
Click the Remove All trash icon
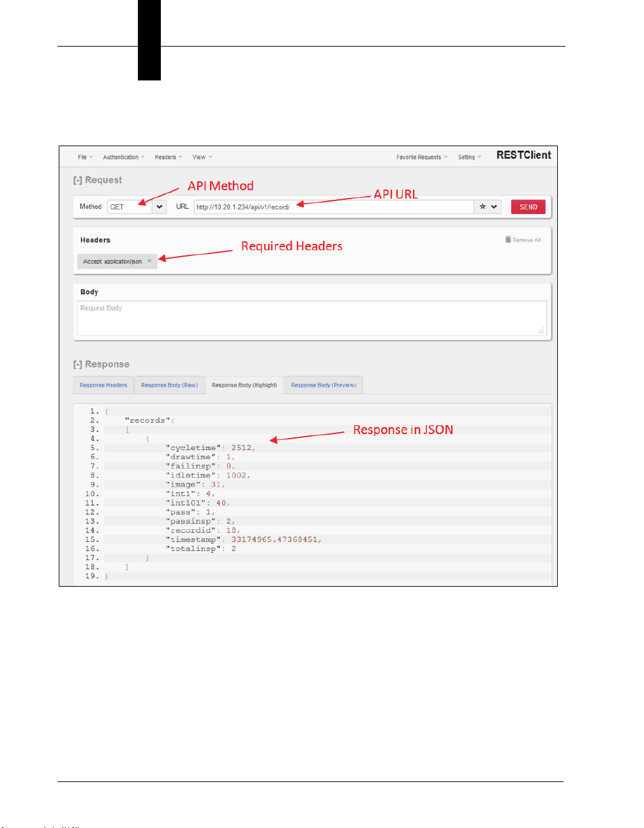(508, 239)
